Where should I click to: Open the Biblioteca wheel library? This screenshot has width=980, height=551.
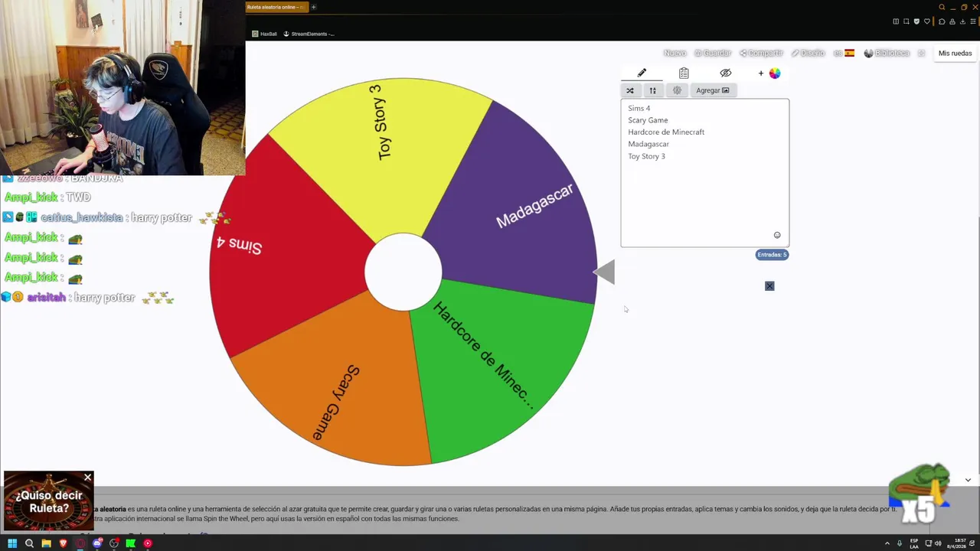coord(887,53)
